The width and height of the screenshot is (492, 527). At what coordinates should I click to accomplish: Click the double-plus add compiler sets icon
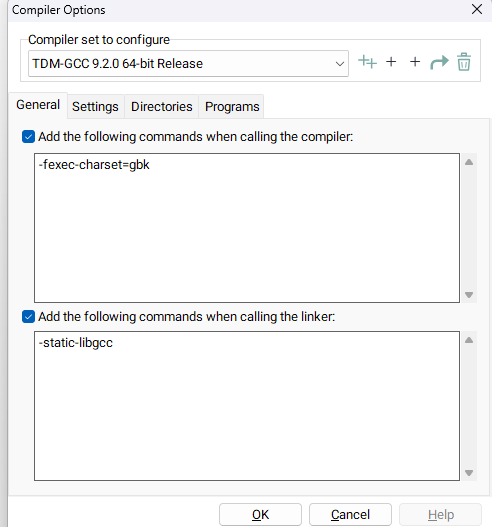click(367, 62)
